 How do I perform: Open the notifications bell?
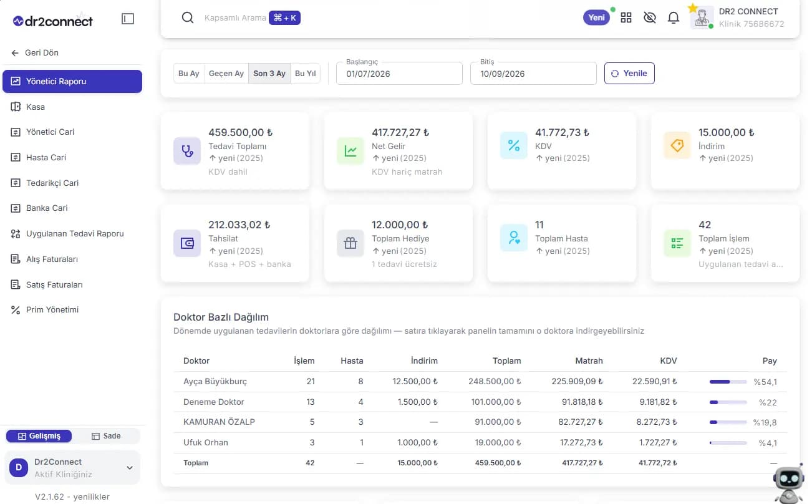click(674, 17)
